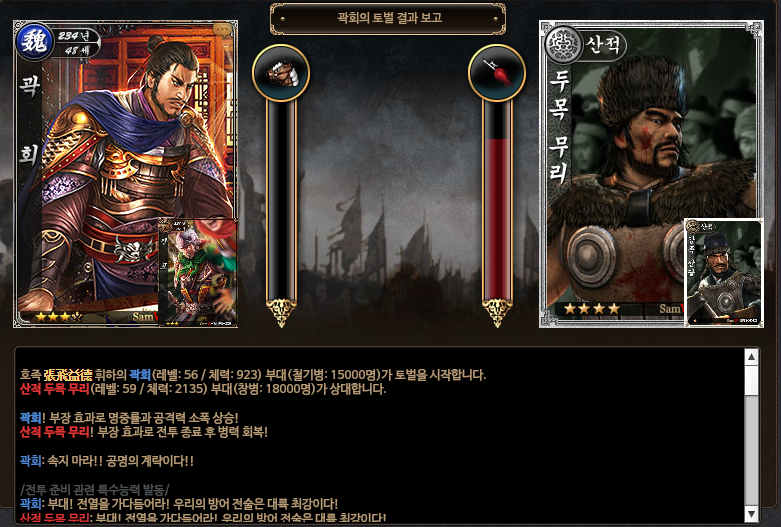Click the cavalry horse unit icon
This screenshot has width=781, height=527.
[x=281, y=73]
